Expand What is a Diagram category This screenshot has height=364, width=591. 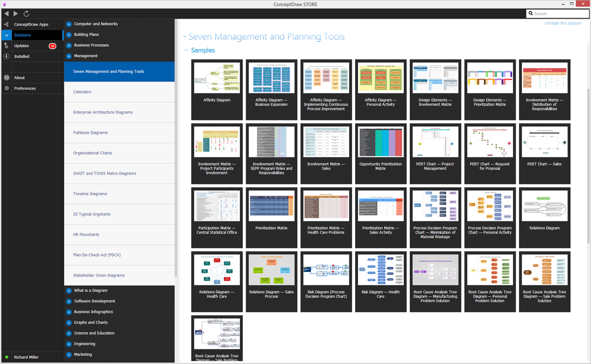(x=69, y=290)
